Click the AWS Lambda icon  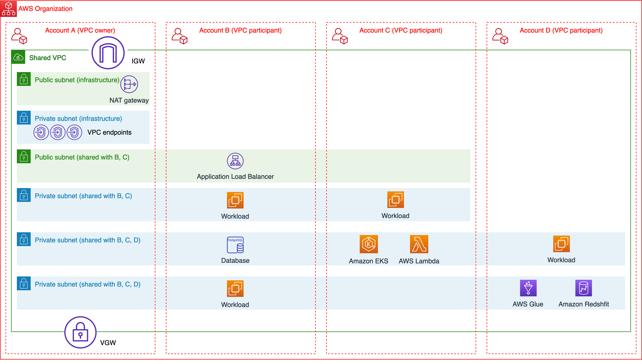pos(419,244)
